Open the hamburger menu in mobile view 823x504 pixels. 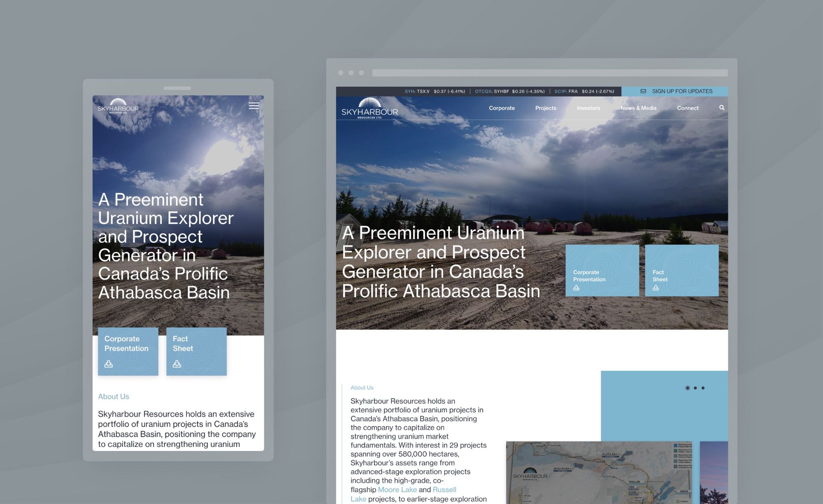coord(254,106)
